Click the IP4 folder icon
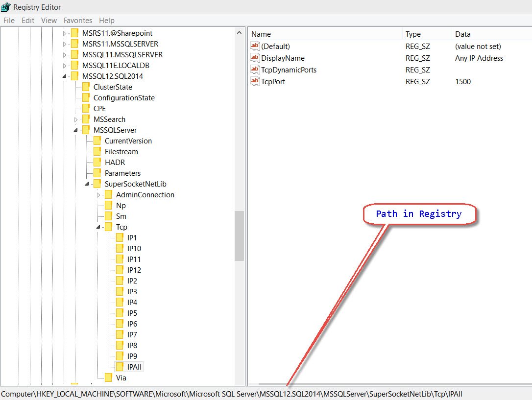Viewport: 532px width, 400px height. 120,303
